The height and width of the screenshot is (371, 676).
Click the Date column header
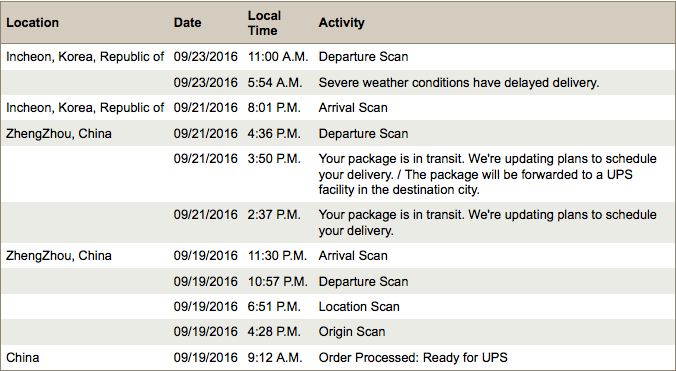pyautogui.click(x=188, y=22)
